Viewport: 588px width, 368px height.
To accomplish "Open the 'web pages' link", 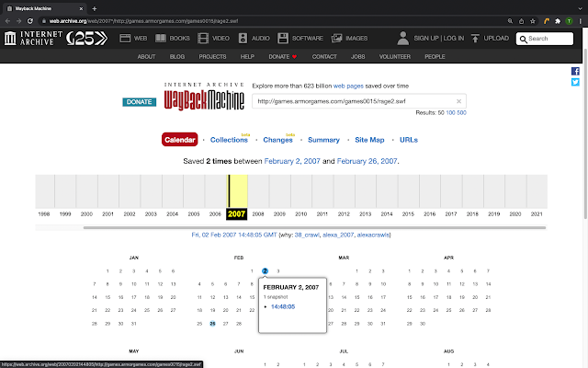I will tap(348, 86).
